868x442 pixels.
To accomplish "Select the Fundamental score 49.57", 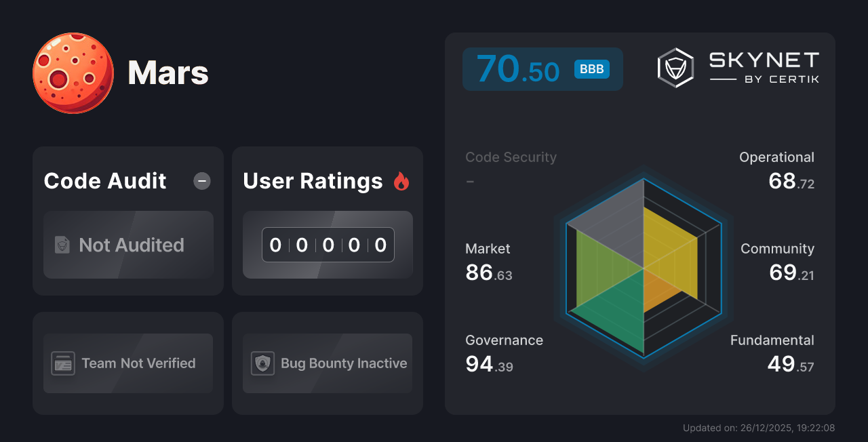I will [790, 364].
